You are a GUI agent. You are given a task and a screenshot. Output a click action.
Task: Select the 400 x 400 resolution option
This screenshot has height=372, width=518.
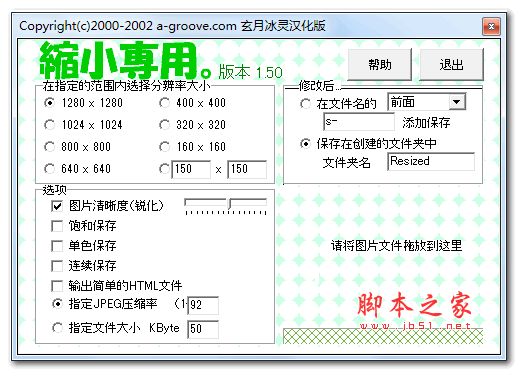click(x=164, y=103)
